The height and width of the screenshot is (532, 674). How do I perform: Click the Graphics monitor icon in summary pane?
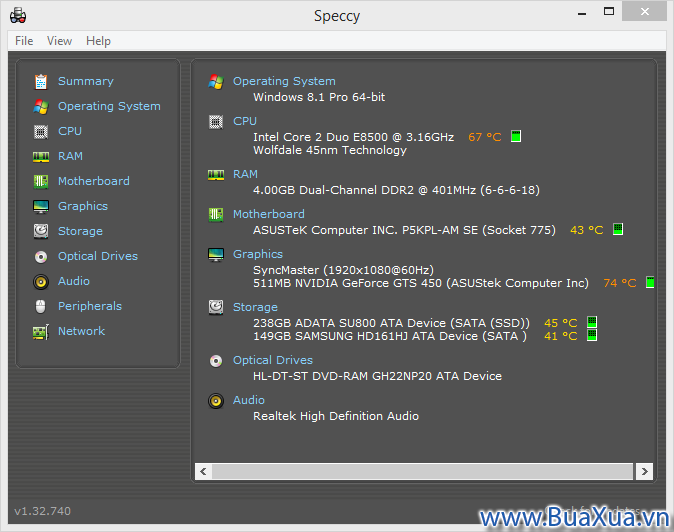216,254
